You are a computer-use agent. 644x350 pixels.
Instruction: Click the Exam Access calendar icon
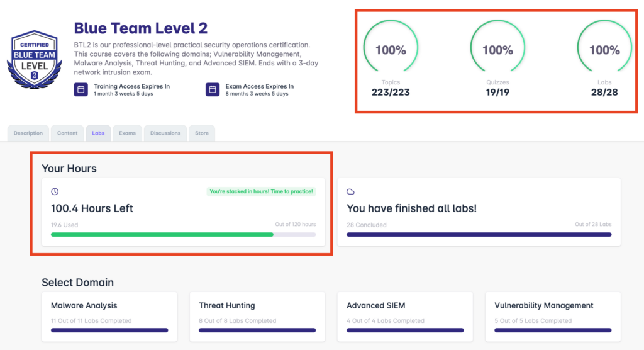tap(213, 89)
